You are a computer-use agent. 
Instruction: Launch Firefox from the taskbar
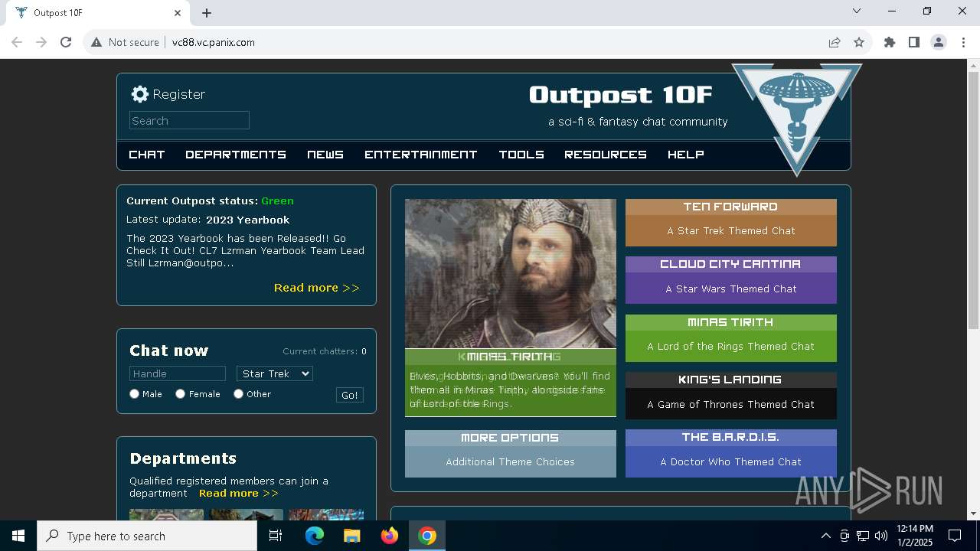[390, 536]
